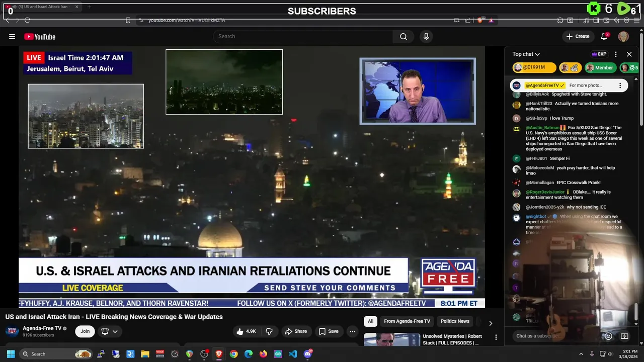Screen dimensions: 644x362
Task: Click the live video player
Action: [x=252, y=177]
